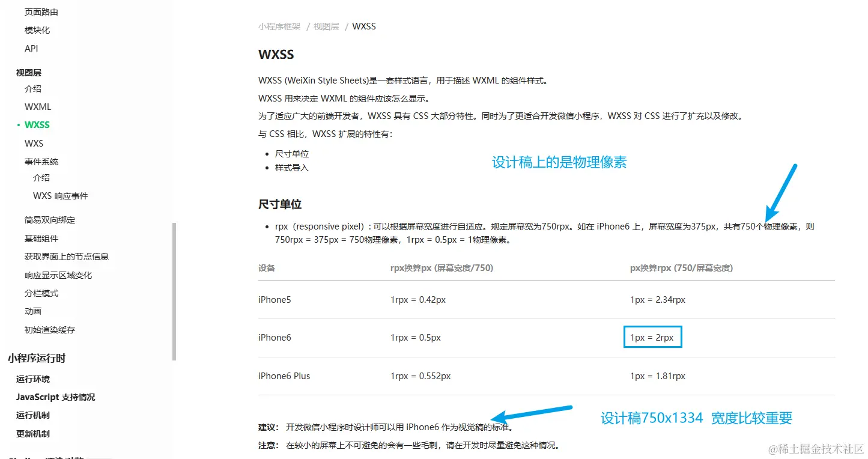Click the 小程序框架 breadcrumb
This screenshot has height=459, width=868.
pos(279,26)
